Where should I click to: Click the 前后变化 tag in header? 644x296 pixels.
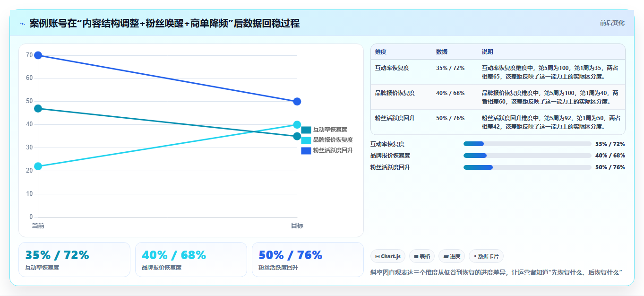[x=612, y=23]
